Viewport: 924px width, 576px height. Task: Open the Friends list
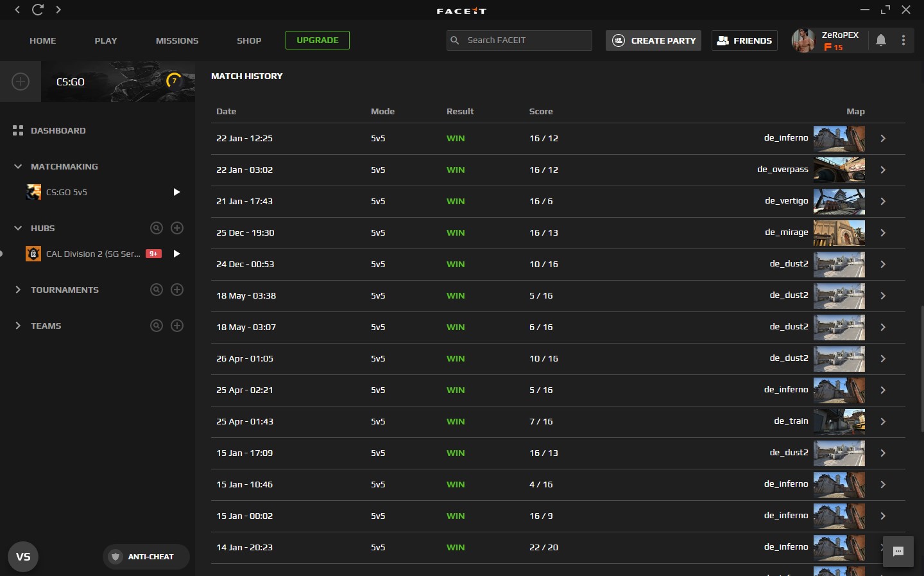744,40
